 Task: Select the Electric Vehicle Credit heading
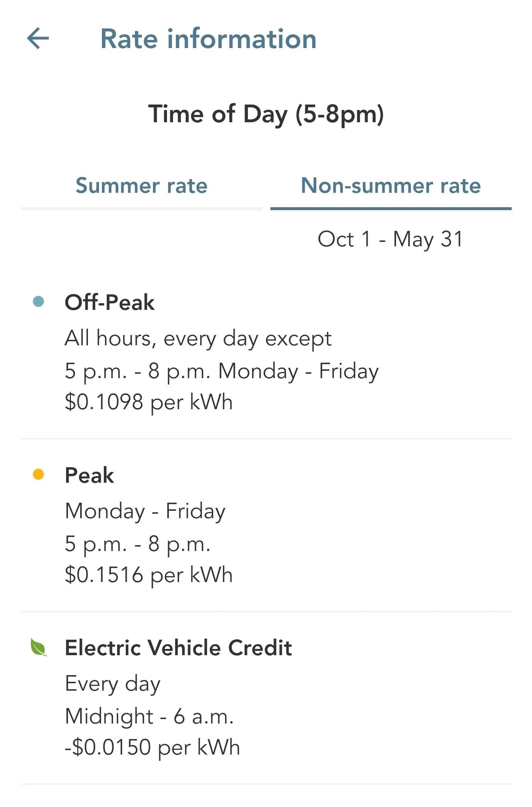178,647
